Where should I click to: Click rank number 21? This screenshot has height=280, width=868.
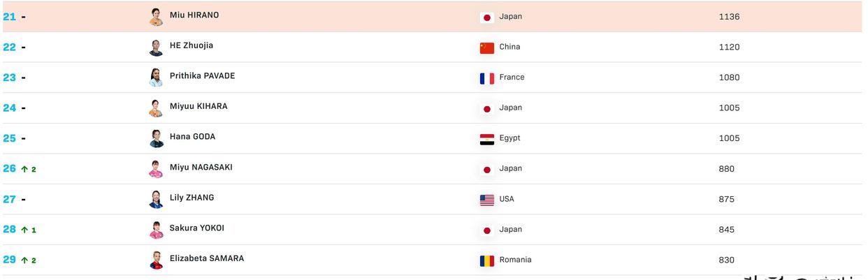(x=10, y=17)
